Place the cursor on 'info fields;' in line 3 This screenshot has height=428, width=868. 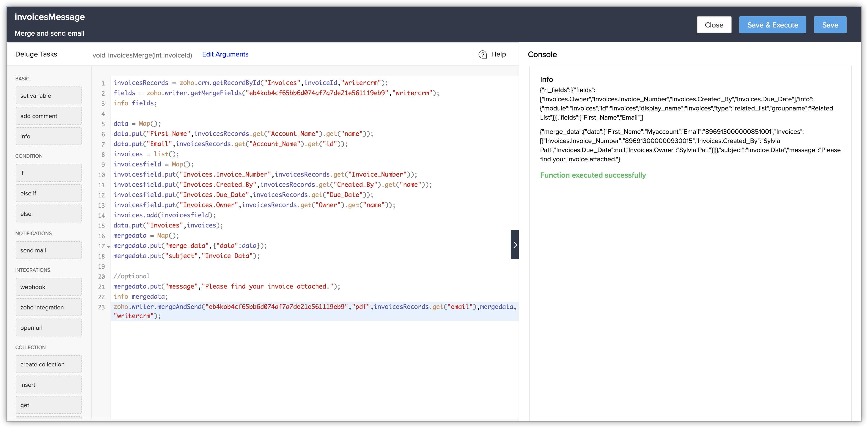click(x=135, y=103)
